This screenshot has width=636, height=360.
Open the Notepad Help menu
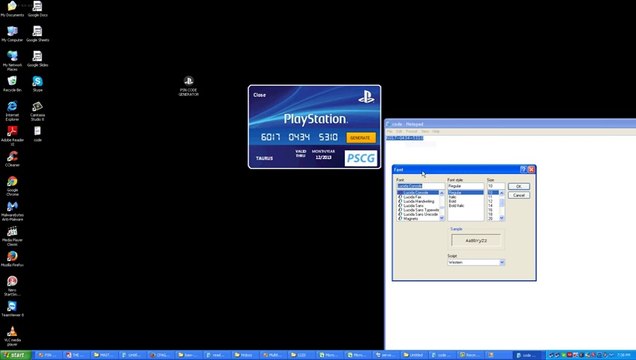[x=436, y=131]
